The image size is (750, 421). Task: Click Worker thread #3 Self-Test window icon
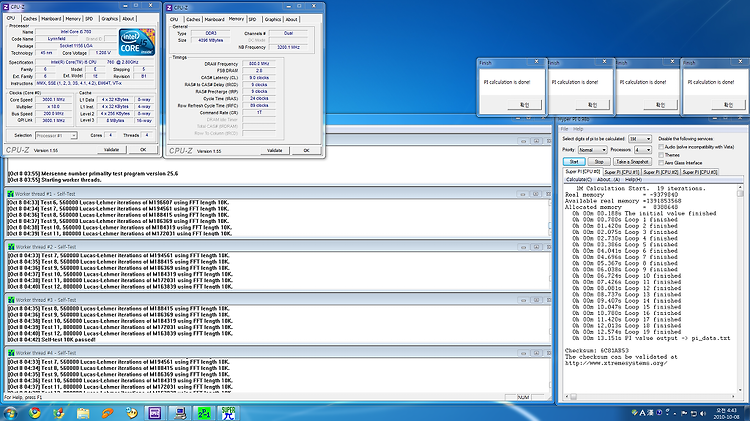tap(11, 300)
